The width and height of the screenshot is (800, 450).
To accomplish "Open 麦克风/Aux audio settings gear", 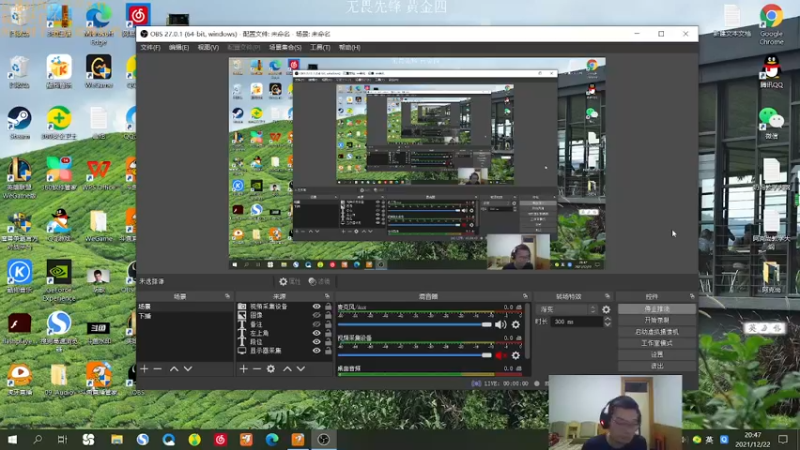I will (x=516, y=324).
